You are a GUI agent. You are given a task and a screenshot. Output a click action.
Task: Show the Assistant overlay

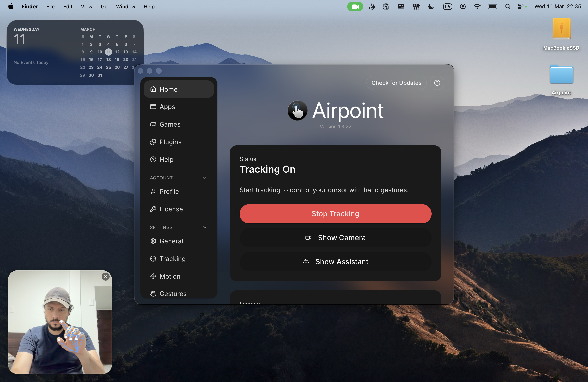[335, 262]
